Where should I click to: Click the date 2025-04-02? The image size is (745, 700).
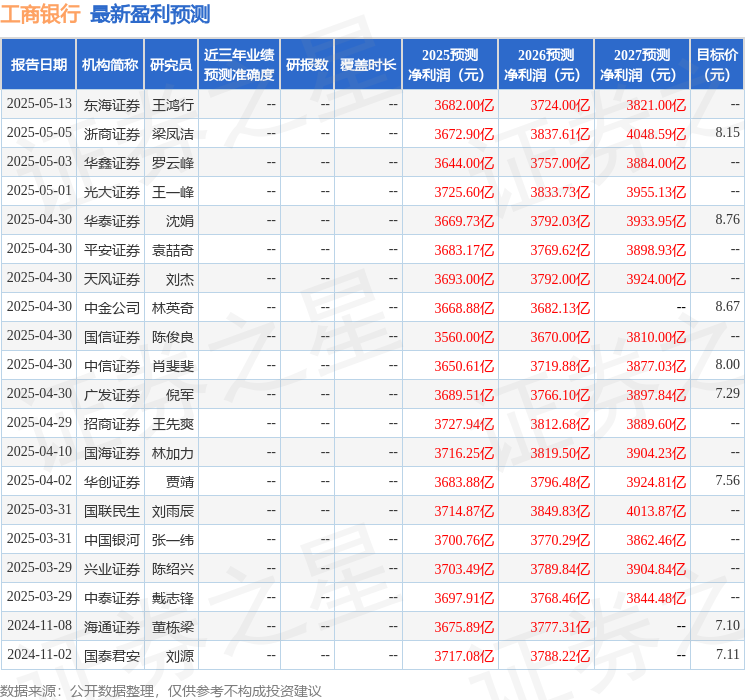pyautogui.click(x=39, y=480)
